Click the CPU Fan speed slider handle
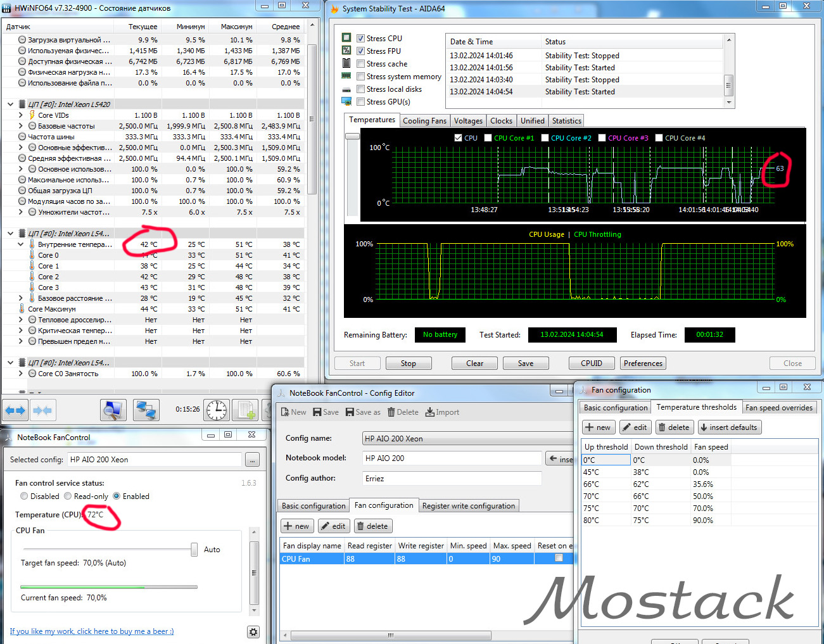 [194, 550]
